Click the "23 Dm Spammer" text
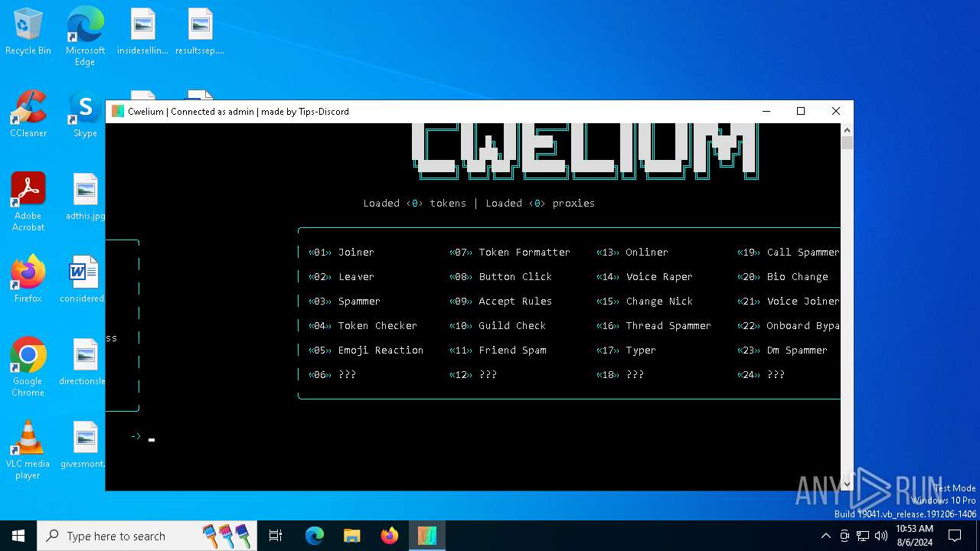The width and height of the screenshot is (980, 551). tap(782, 350)
